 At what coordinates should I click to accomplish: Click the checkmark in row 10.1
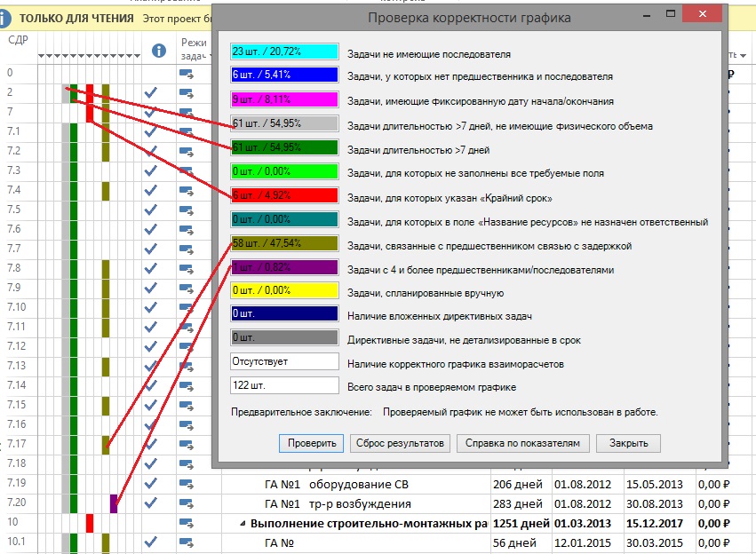[151, 542]
